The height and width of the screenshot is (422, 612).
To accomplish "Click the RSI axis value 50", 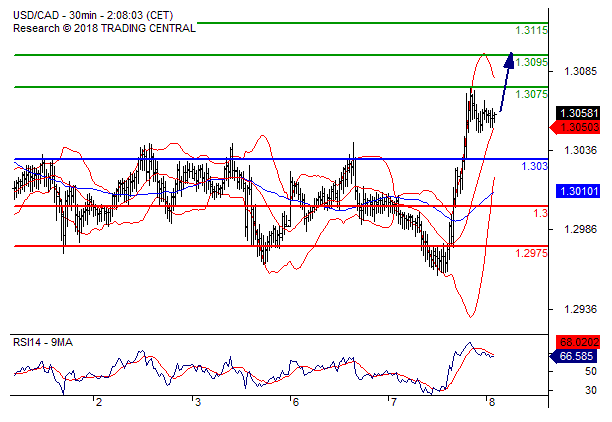I will pos(591,371).
